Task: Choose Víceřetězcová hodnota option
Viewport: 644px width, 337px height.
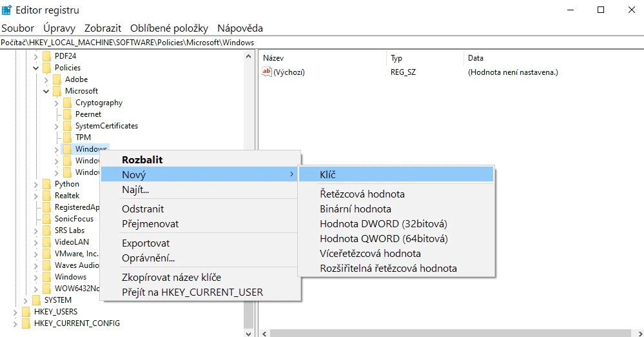Action: (x=396, y=253)
